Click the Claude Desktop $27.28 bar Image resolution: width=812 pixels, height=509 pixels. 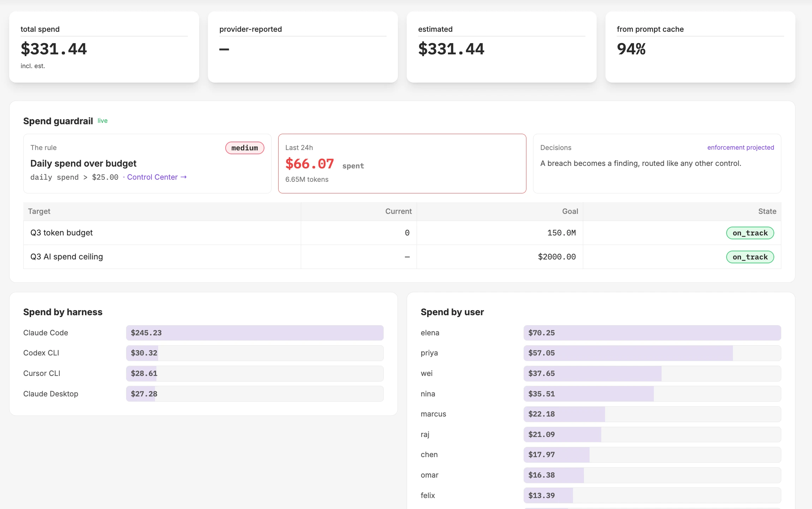(x=255, y=394)
